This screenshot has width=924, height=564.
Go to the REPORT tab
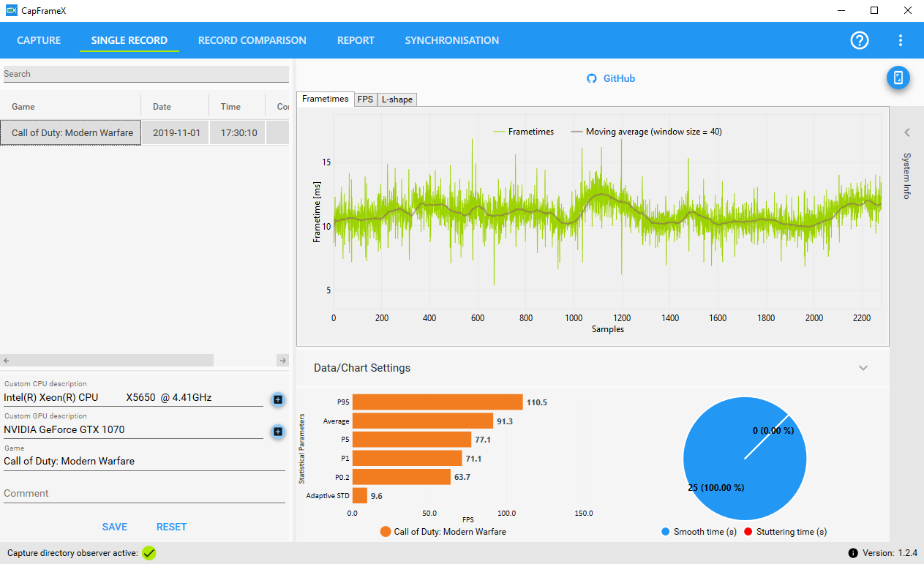click(x=356, y=40)
